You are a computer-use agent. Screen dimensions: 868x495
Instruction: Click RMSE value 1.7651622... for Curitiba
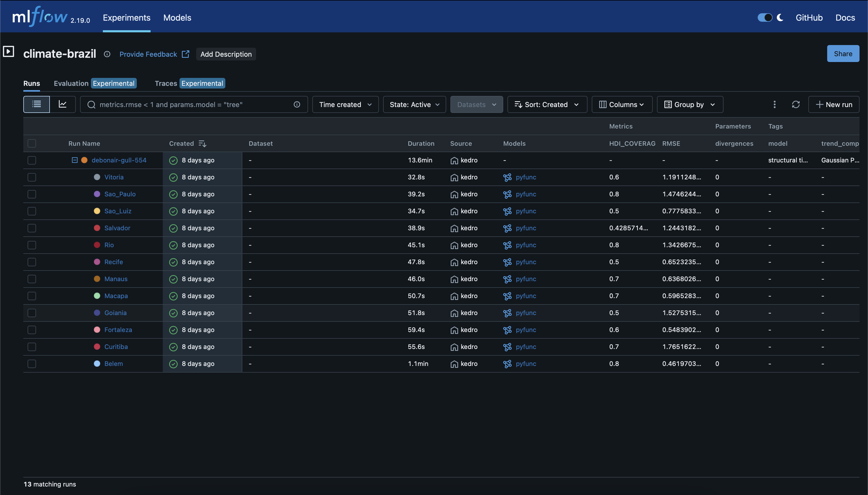681,347
